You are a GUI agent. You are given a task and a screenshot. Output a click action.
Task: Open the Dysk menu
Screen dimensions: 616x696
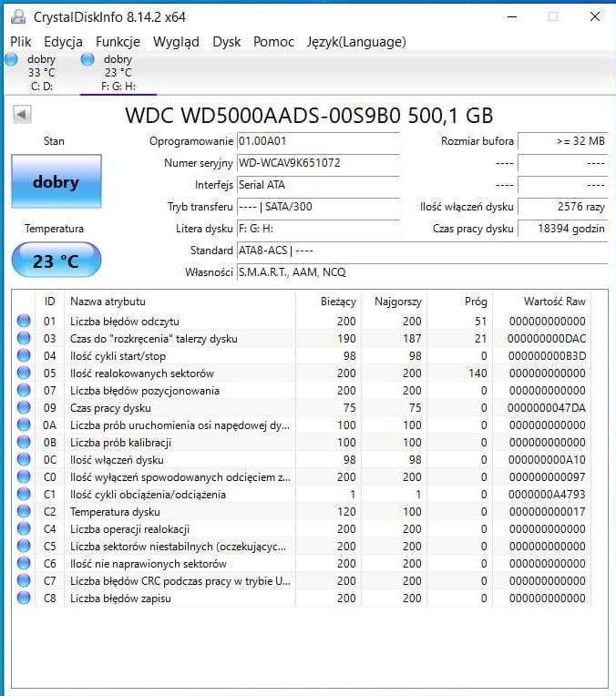227,42
